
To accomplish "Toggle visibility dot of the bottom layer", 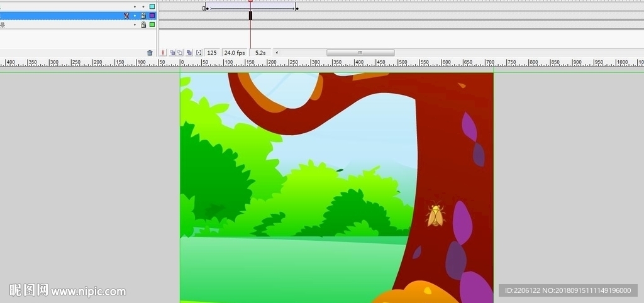I will pos(135,25).
